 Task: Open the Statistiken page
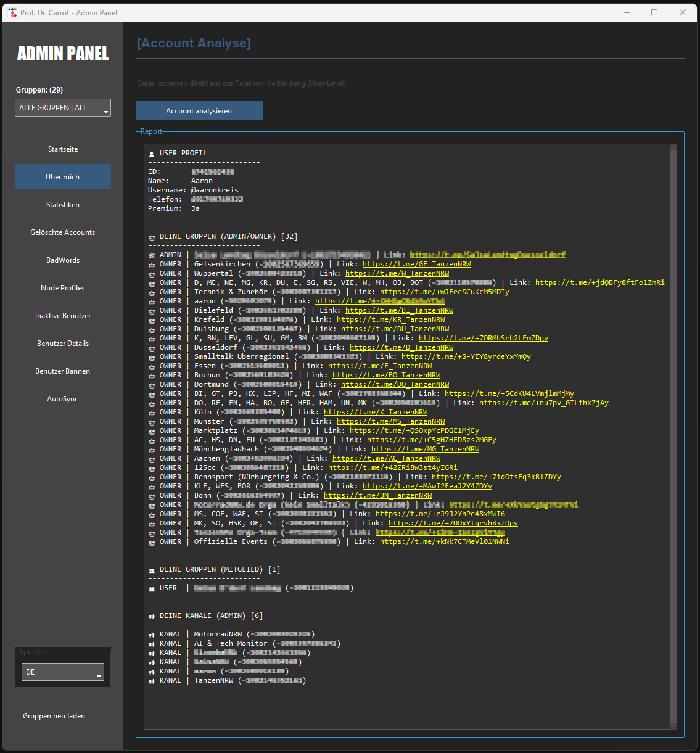click(63, 205)
